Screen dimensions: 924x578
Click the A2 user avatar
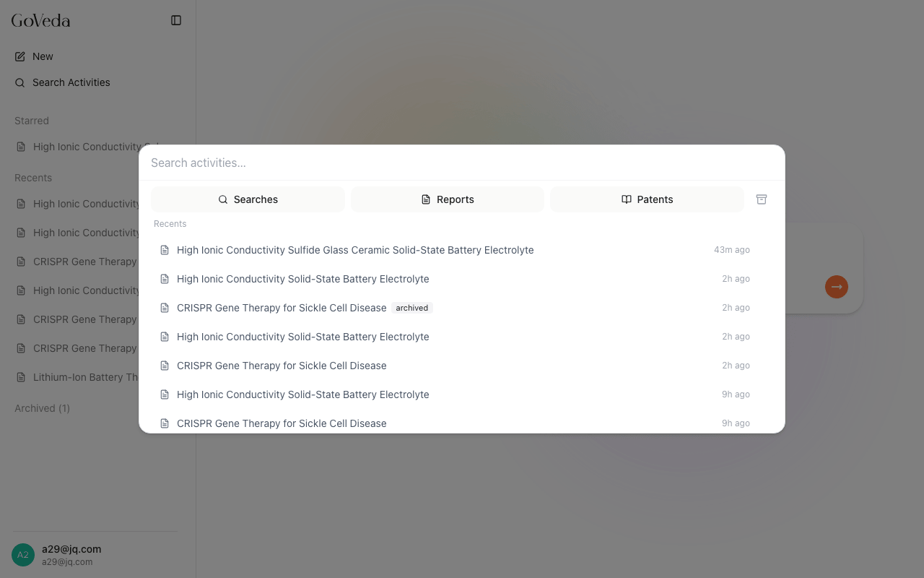[x=23, y=555]
